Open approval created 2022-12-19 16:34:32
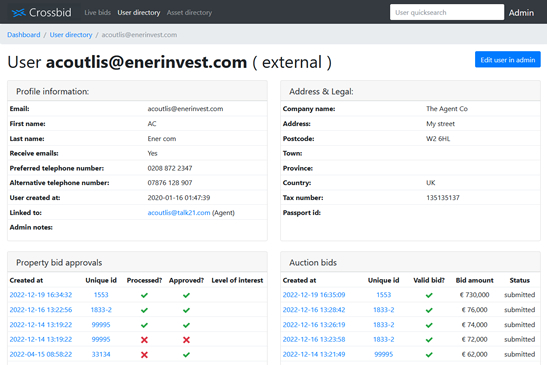The width and height of the screenshot is (547, 365). (41, 295)
